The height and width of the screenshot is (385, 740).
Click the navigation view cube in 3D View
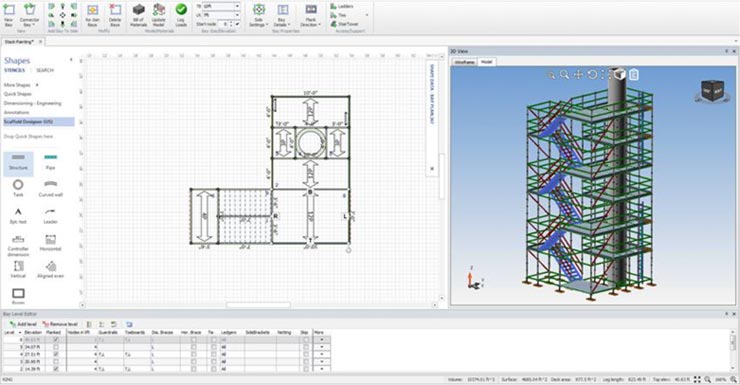click(x=712, y=90)
